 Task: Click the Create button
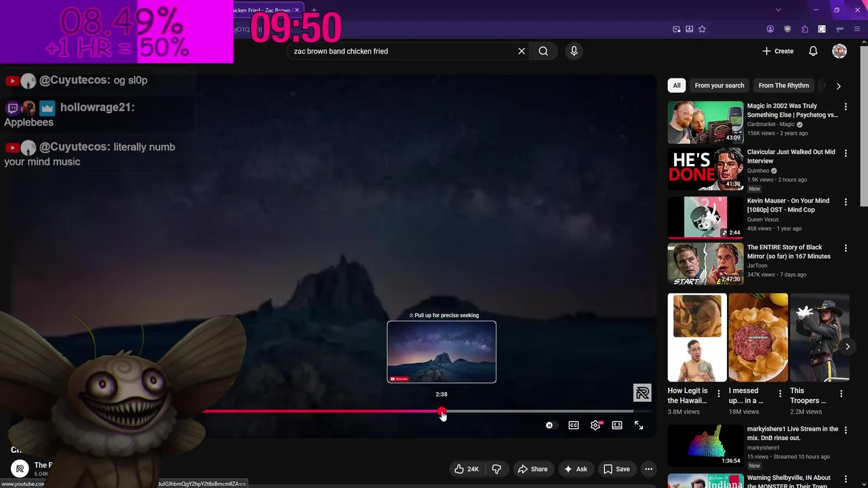[x=778, y=51]
